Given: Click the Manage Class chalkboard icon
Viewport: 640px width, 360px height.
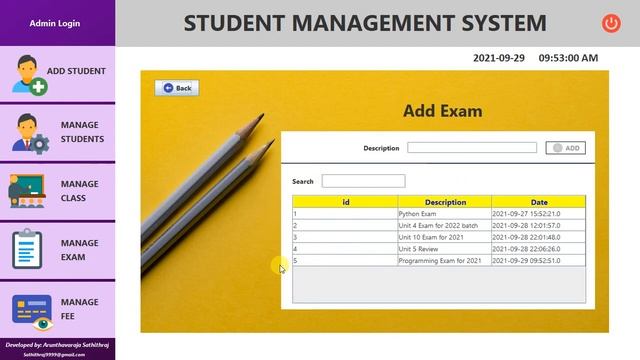Looking at the screenshot, I should (27, 191).
